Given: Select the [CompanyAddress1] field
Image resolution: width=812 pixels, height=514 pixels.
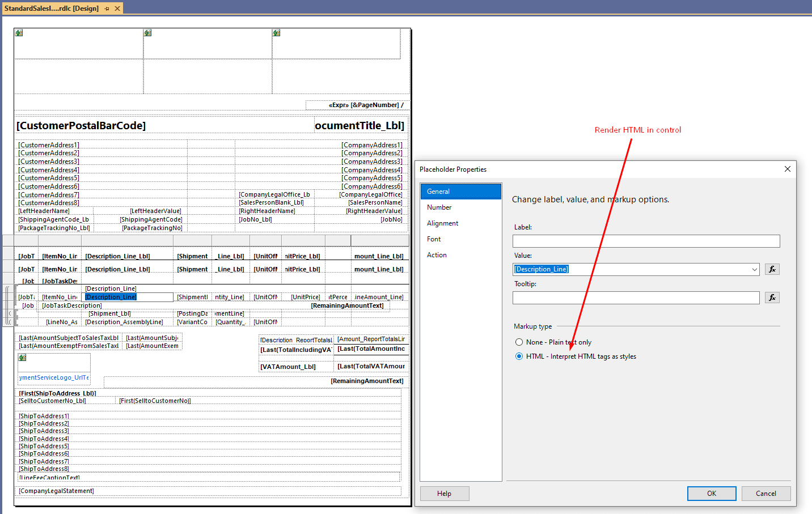Looking at the screenshot, I should click(371, 145).
